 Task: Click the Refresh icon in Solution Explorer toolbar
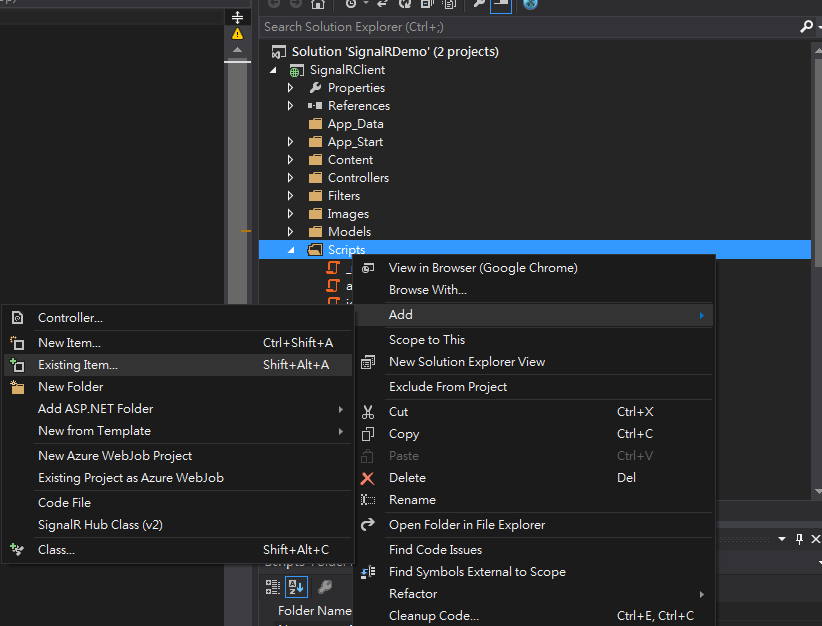[405, 4]
